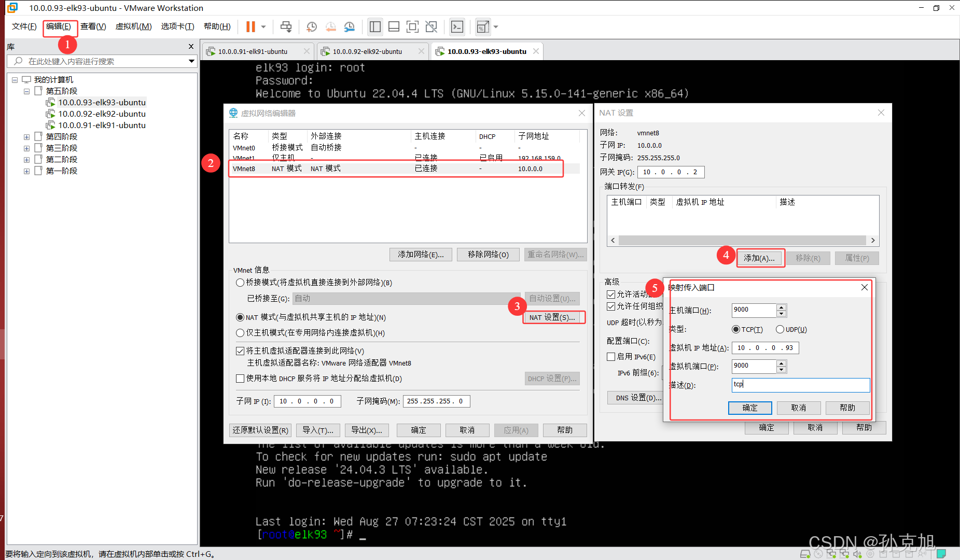
Task: Click the 添加网络(E)... button
Action: [421, 255]
